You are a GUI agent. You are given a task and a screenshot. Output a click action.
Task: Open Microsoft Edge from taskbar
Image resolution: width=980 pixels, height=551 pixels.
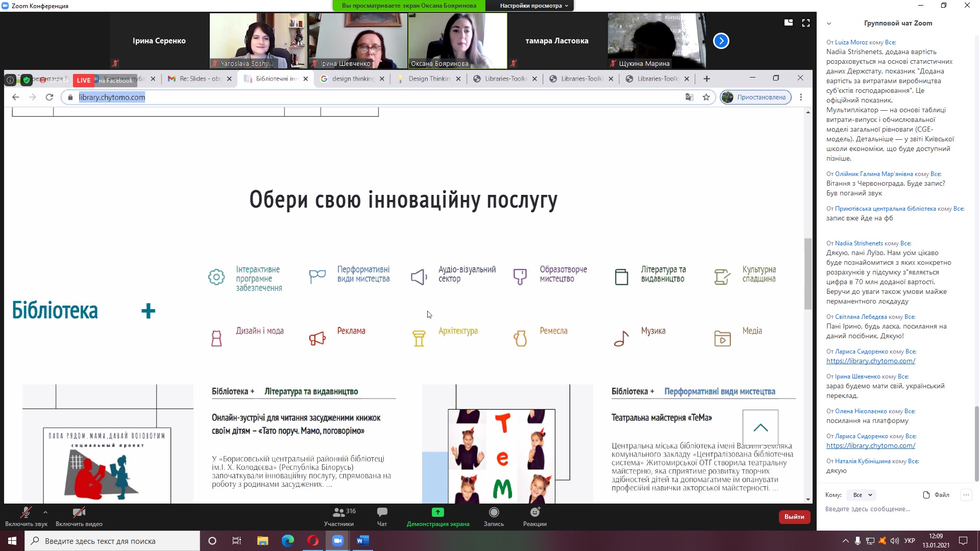[x=288, y=541]
